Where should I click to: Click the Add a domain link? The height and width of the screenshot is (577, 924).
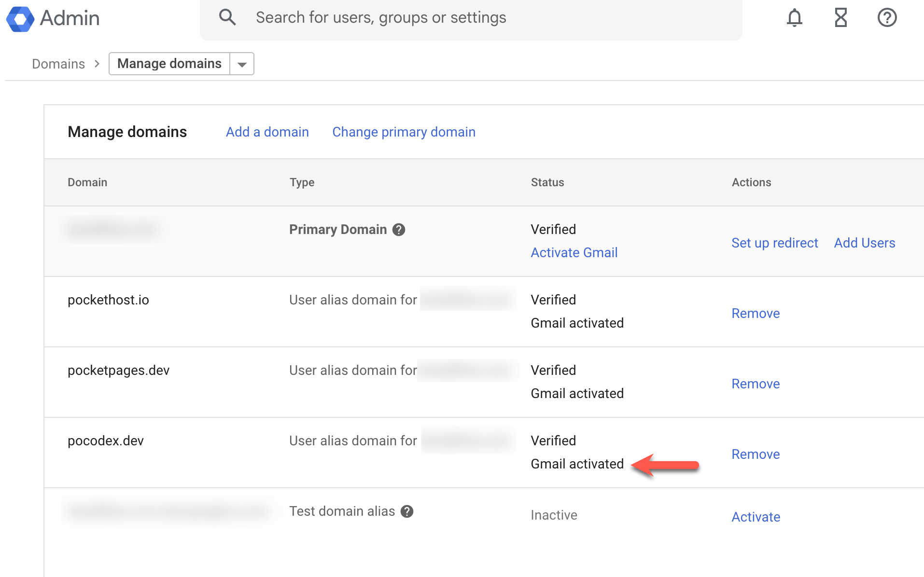click(267, 132)
